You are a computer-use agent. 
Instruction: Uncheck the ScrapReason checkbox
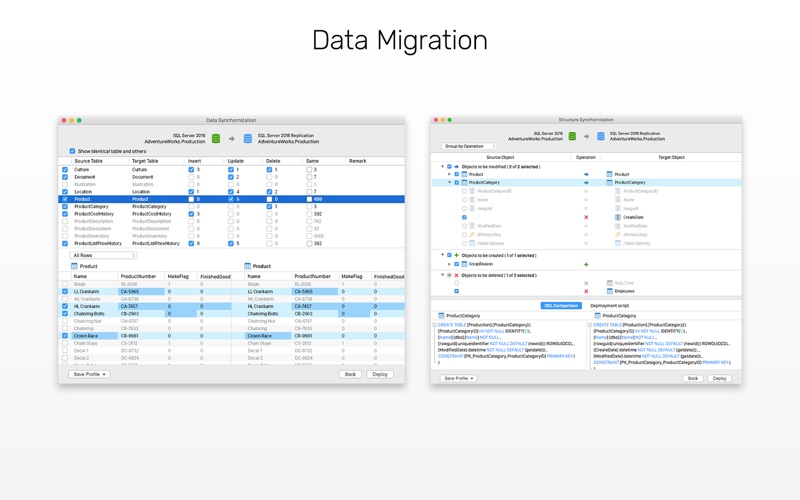click(x=457, y=264)
